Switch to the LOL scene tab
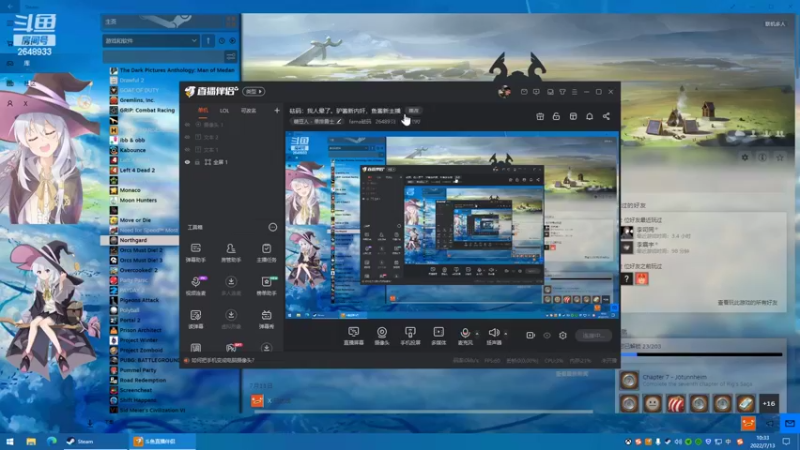800x450 pixels. (x=224, y=110)
